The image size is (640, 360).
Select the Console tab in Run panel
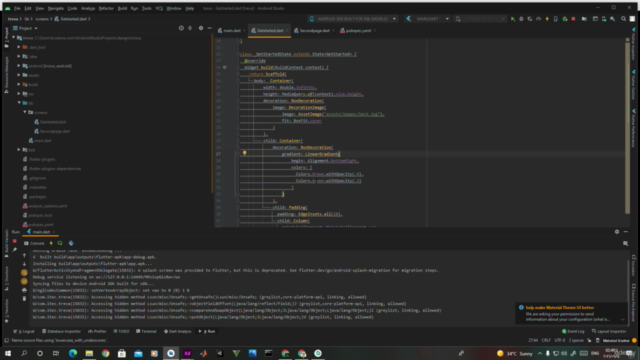(x=34, y=243)
